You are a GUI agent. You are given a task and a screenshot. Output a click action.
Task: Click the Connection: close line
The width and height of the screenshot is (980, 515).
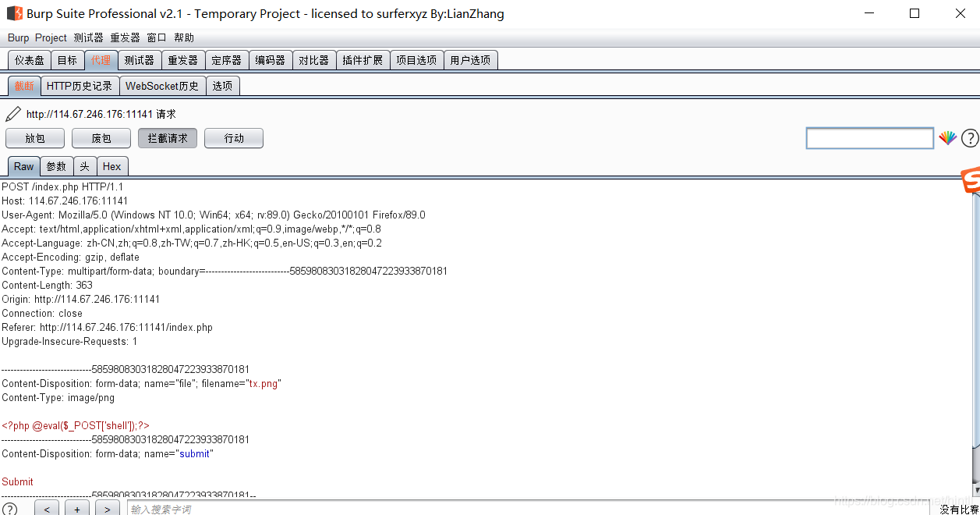pos(42,313)
